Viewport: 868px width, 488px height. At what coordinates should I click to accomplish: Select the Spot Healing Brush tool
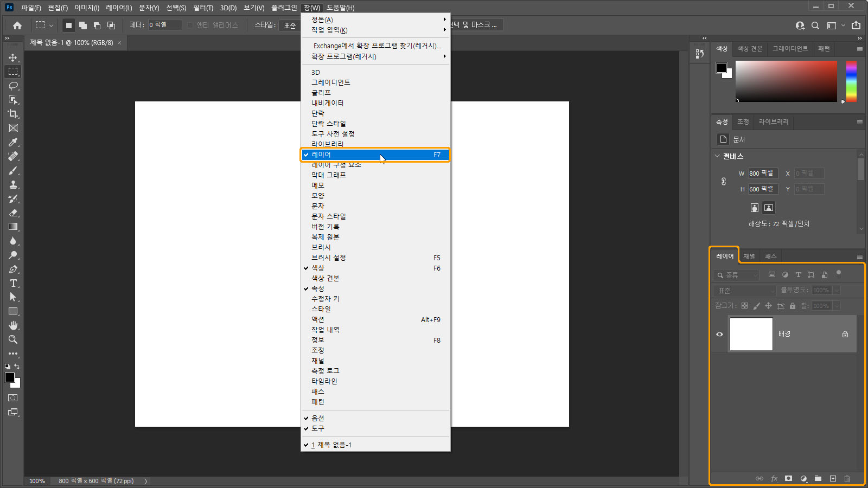coord(13,156)
